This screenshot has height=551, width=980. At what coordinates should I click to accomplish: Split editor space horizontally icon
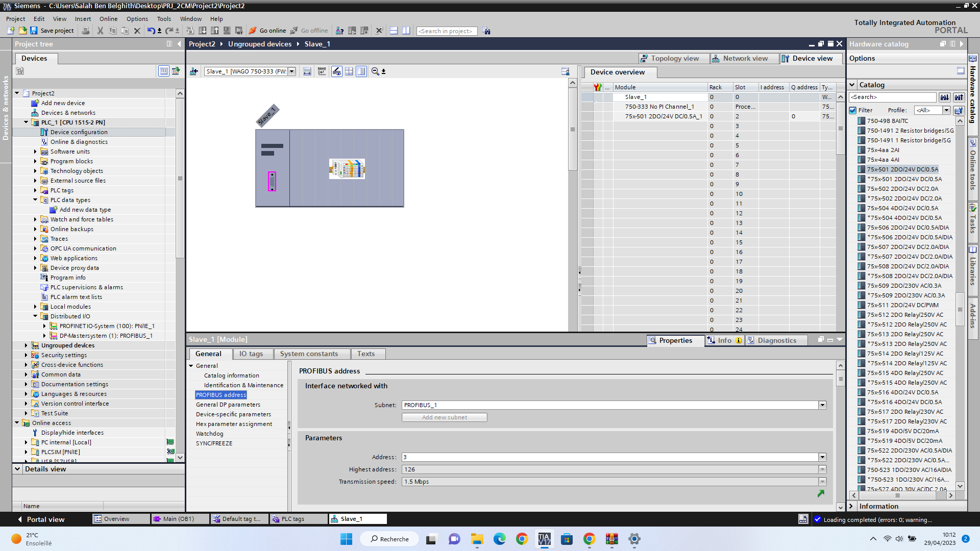(x=394, y=31)
